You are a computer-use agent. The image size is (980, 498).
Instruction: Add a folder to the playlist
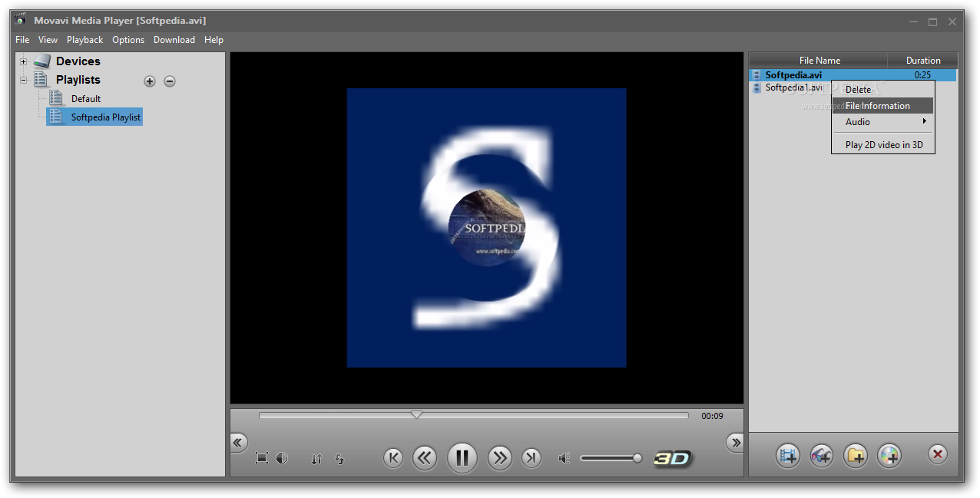coord(855,456)
